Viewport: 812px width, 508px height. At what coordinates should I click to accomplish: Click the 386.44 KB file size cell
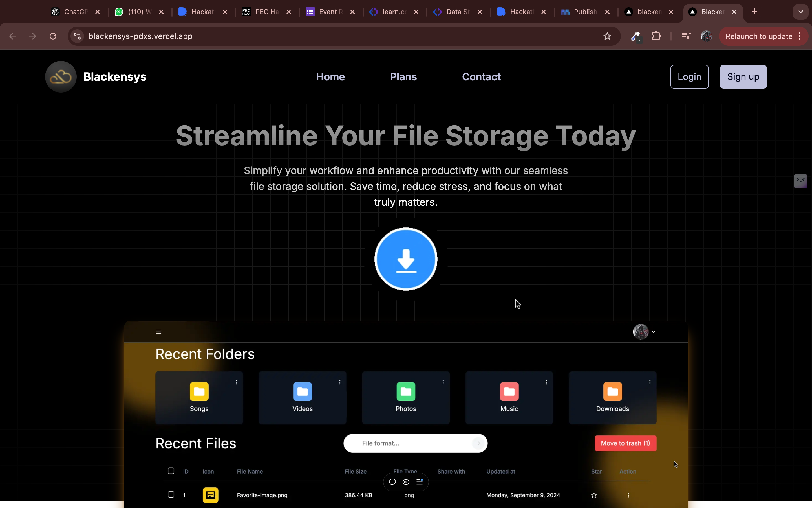point(358,495)
